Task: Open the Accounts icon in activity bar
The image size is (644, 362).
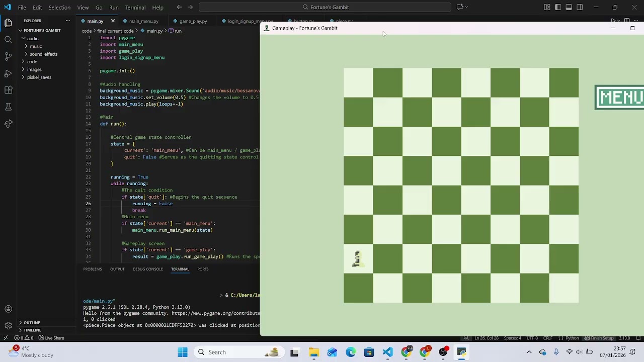Action: point(8,309)
